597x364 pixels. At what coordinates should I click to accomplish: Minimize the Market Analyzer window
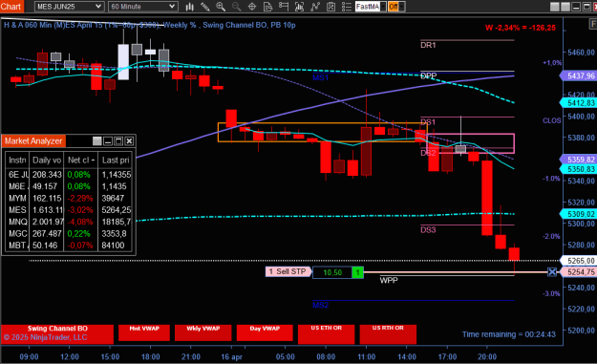(108, 141)
